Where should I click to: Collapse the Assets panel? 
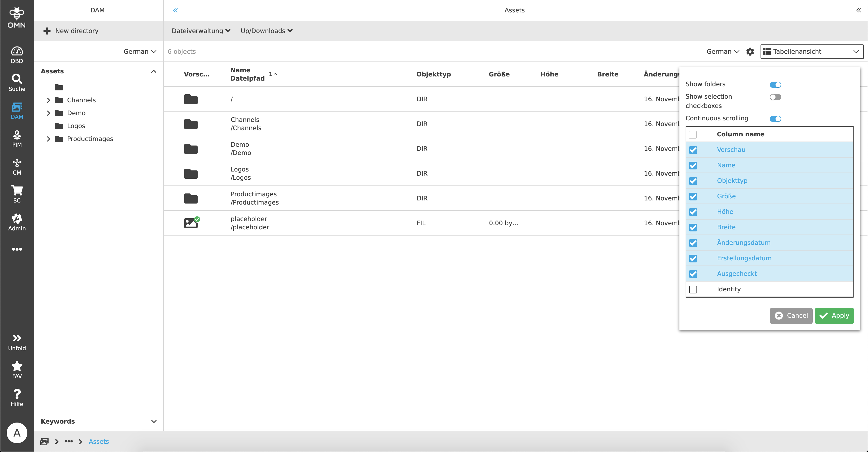[154, 71]
